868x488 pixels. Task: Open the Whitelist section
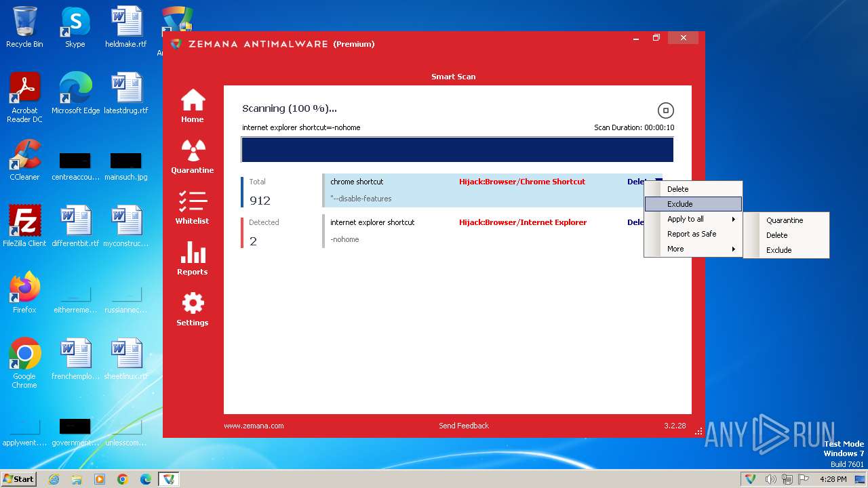tap(193, 207)
